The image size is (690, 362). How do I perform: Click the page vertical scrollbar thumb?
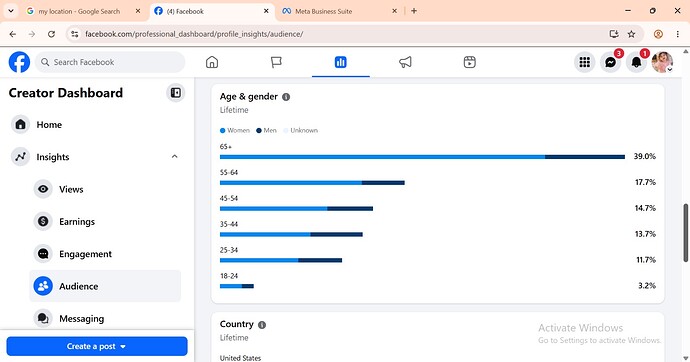coord(686,233)
